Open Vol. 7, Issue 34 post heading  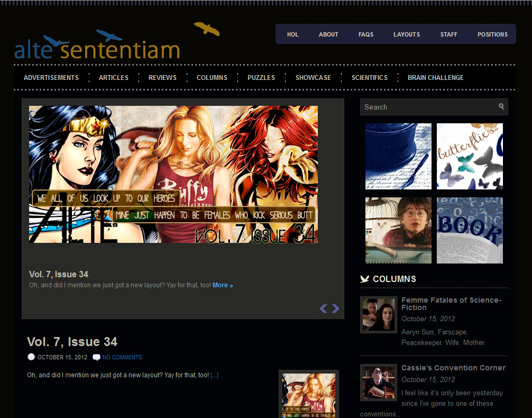coord(72,342)
